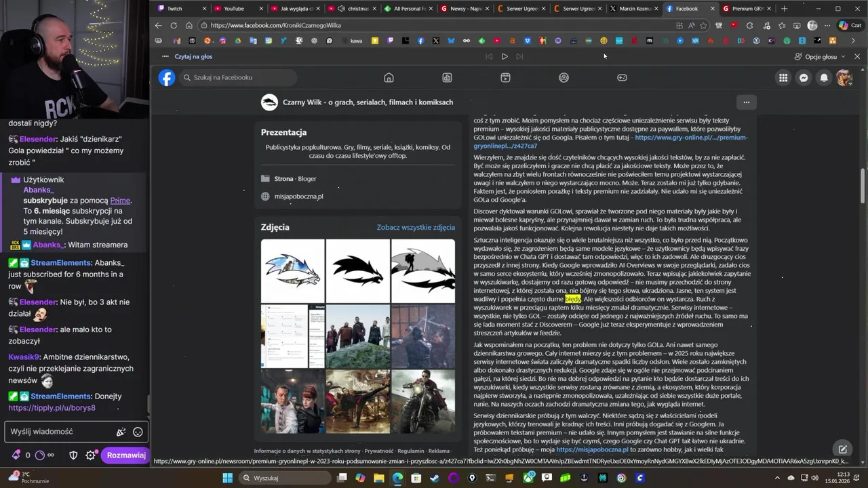This screenshot has width=868, height=488.
Task: Open the tipply.pl donation link in chat
Action: click(x=52, y=408)
